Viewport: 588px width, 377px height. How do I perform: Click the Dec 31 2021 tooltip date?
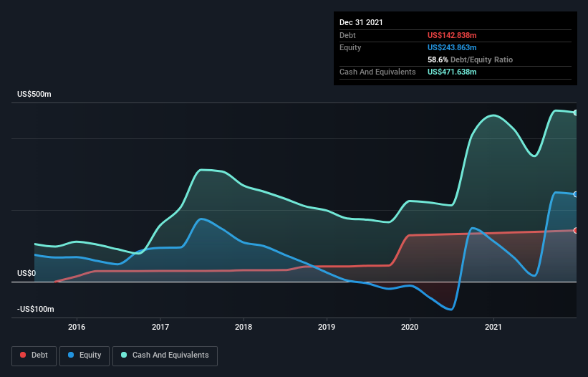click(x=361, y=22)
